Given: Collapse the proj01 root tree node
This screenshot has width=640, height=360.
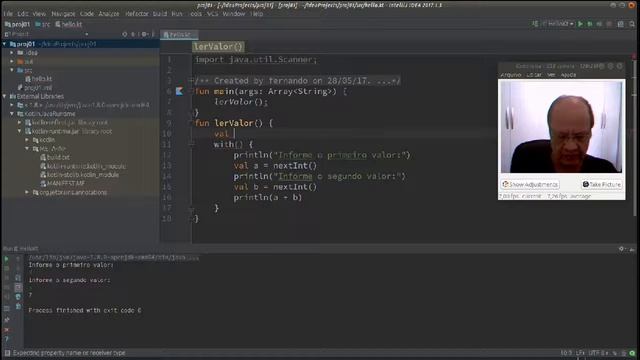Looking at the screenshot, I should coord(4,44).
